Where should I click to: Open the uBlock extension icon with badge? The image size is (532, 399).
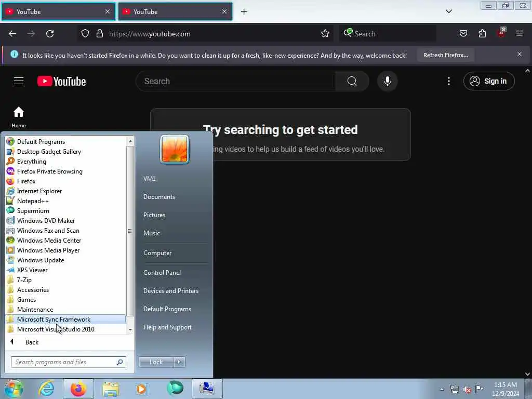tap(501, 33)
